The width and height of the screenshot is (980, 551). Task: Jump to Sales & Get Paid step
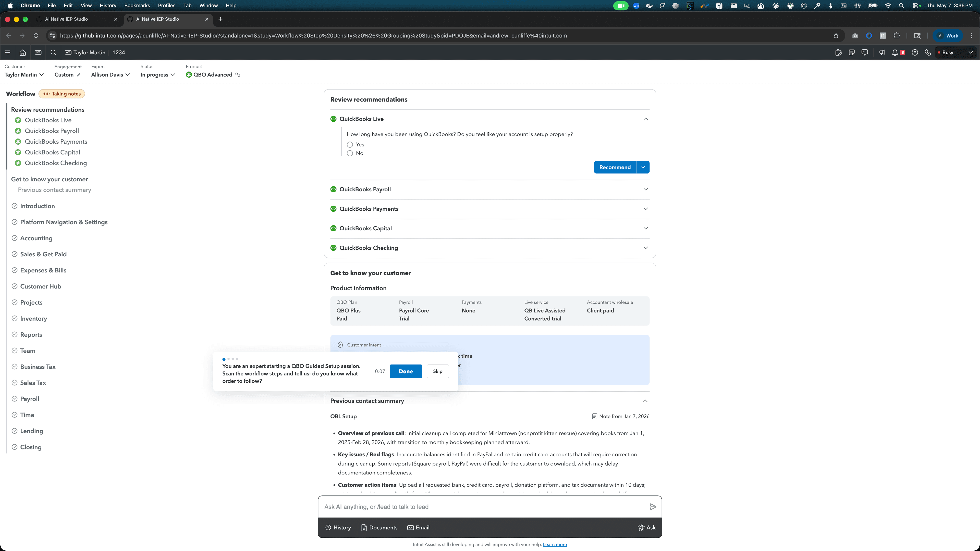click(43, 254)
